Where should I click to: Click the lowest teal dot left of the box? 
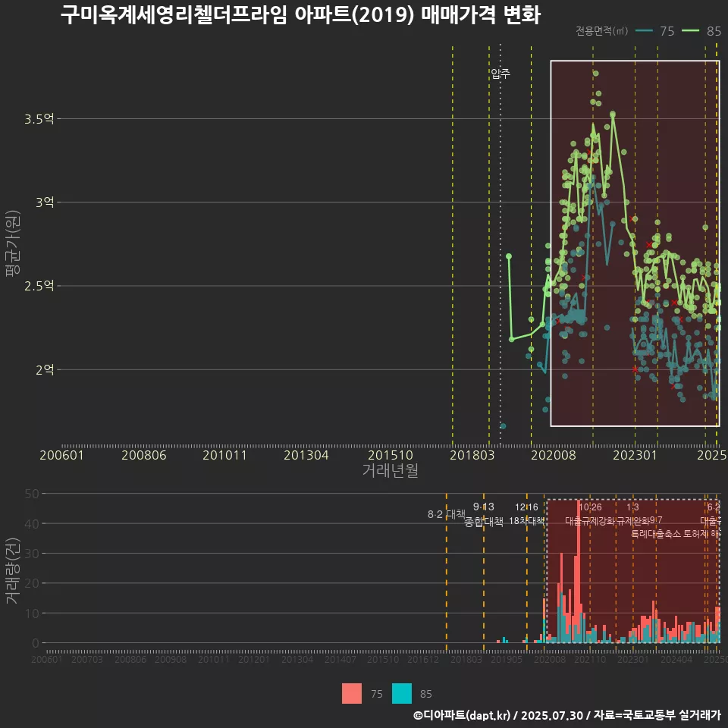tap(503, 426)
